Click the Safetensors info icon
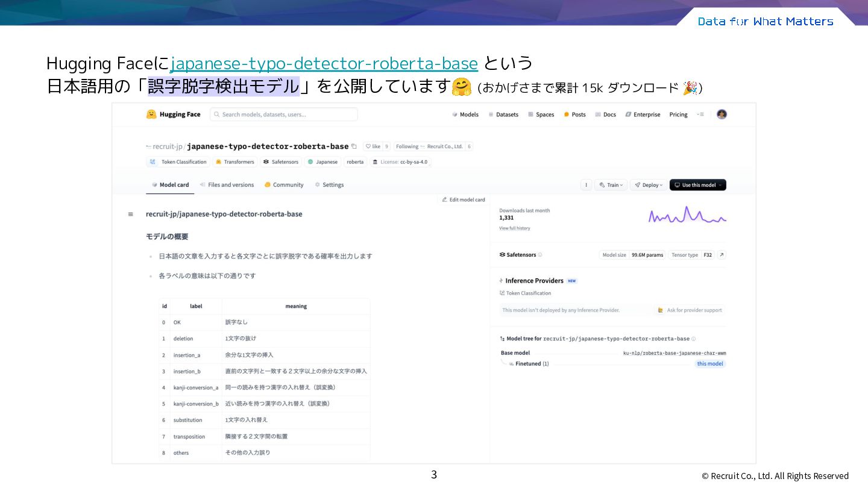This screenshot has height=488, width=868. click(x=540, y=255)
